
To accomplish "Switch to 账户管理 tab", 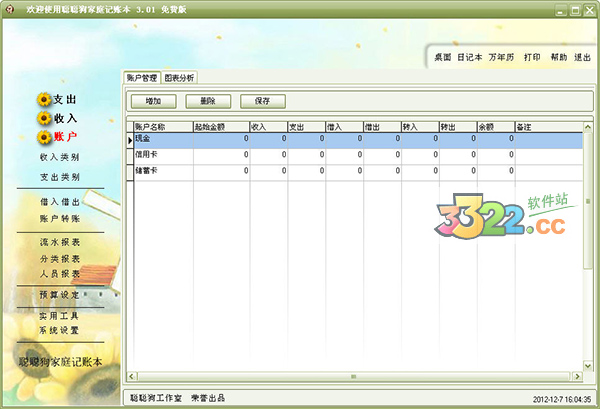I will [142, 78].
